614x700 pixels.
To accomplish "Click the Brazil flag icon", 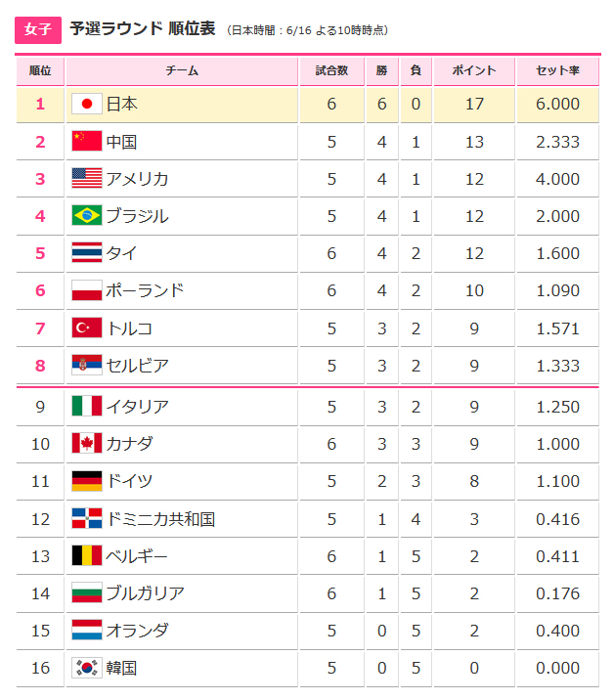I will coord(87,216).
